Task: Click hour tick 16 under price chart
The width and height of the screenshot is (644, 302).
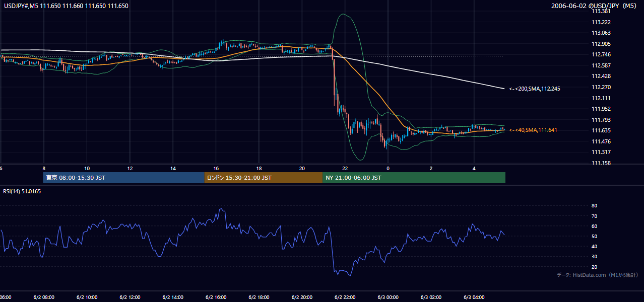Action: (x=216, y=168)
